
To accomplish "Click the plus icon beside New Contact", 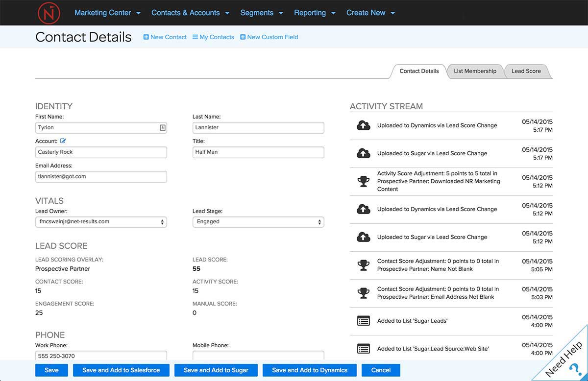I will [146, 37].
